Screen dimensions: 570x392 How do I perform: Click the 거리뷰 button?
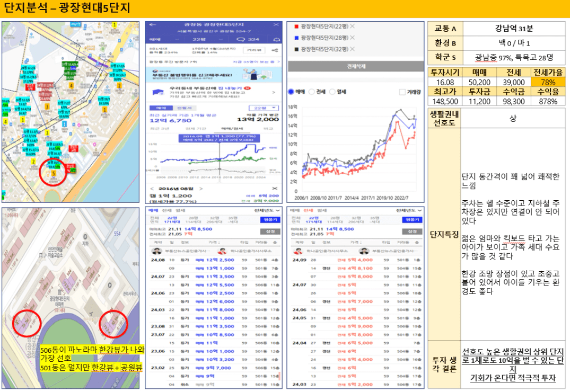254,50
